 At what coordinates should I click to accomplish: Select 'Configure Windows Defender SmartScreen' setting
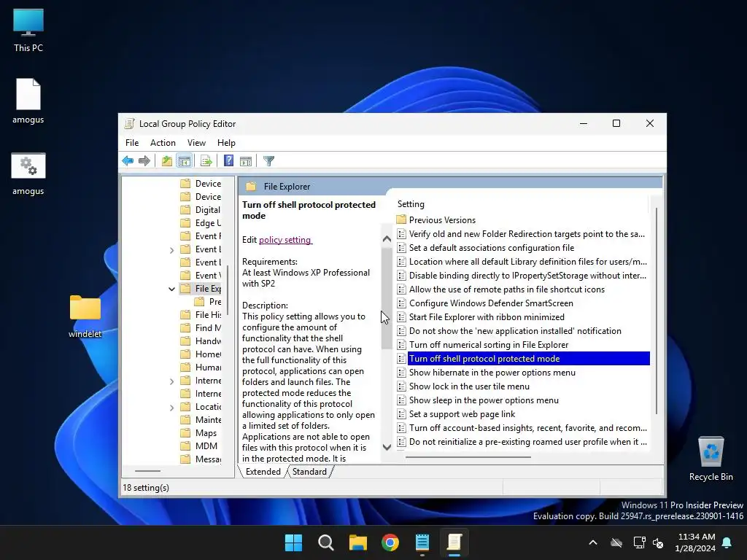tap(485, 303)
